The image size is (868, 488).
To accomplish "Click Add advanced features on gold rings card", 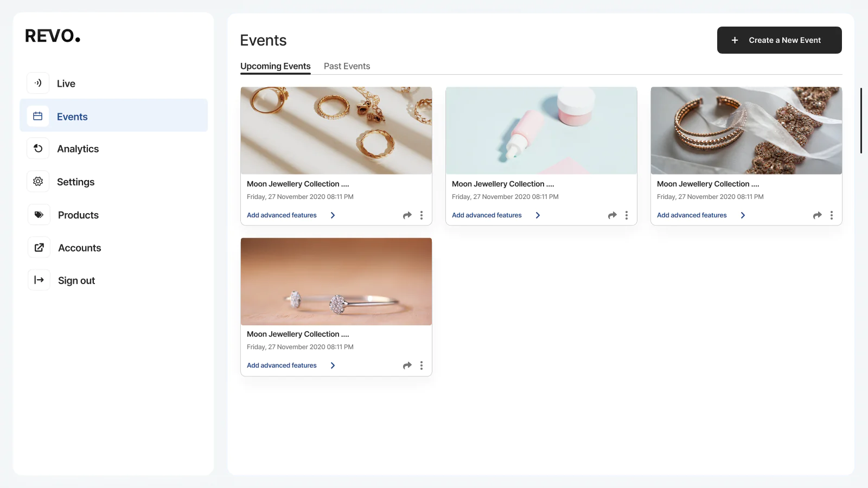I will (x=282, y=215).
